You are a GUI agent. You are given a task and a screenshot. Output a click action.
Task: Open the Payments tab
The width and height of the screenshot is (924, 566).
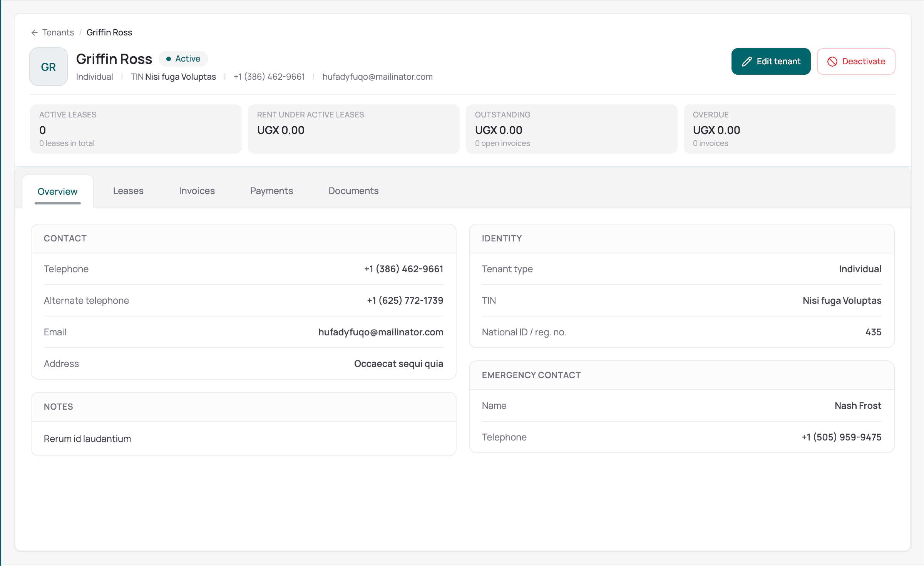pos(271,191)
